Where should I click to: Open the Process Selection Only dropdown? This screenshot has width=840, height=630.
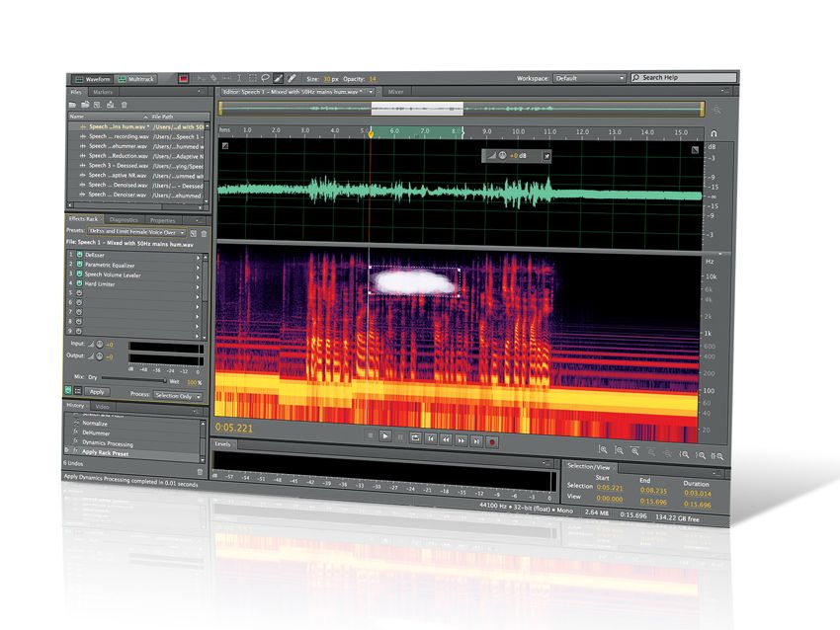(178, 396)
